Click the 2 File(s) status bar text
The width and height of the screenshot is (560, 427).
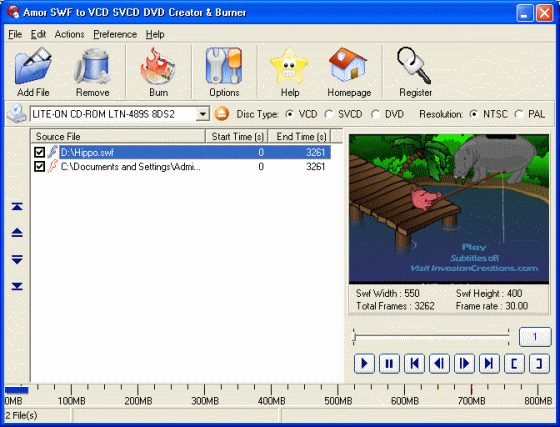pos(21,415)
